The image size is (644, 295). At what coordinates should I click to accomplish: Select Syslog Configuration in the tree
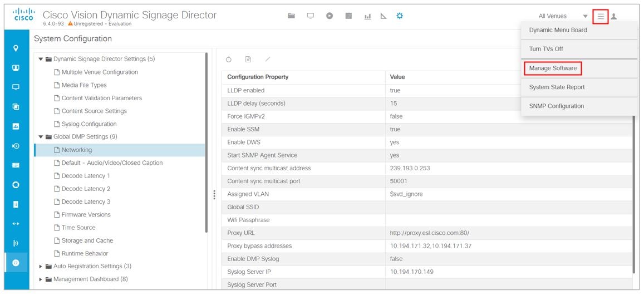pos(89,124)
